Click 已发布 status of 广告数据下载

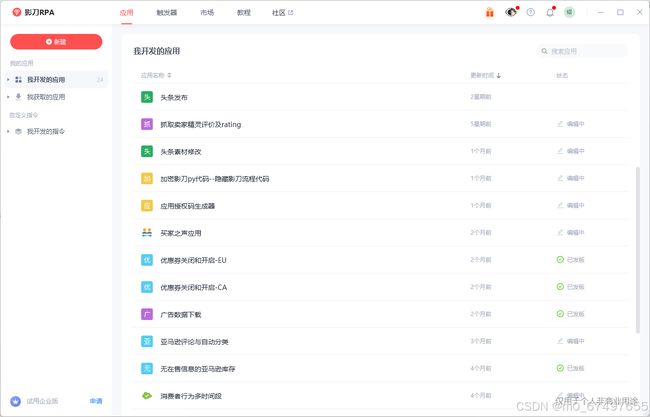(570, 314)
